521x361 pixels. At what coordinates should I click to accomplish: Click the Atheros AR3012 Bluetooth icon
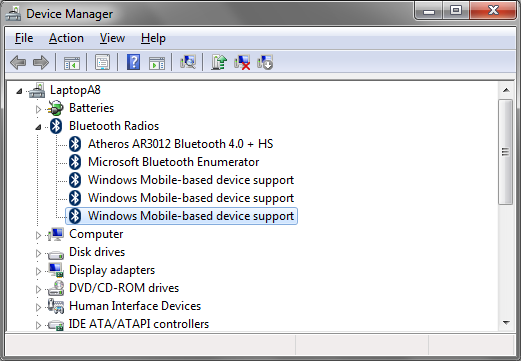pyautogui.click(x=75, y=144)
